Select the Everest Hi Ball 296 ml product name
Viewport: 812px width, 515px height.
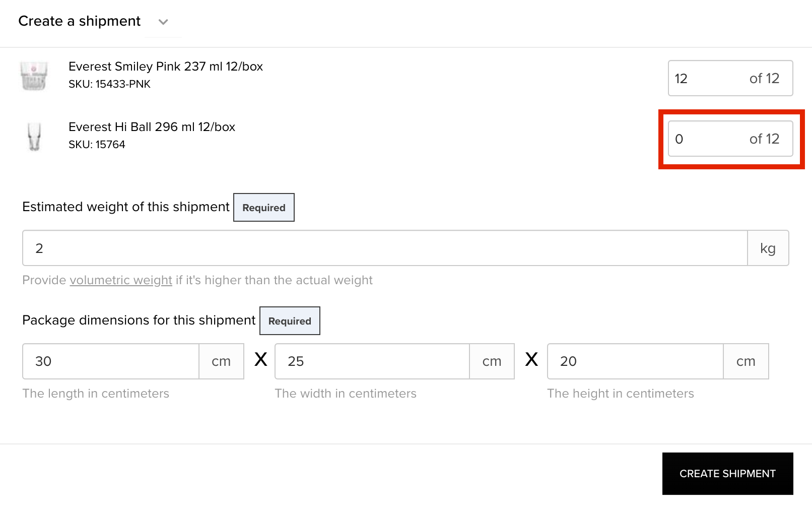pos(152,127)
